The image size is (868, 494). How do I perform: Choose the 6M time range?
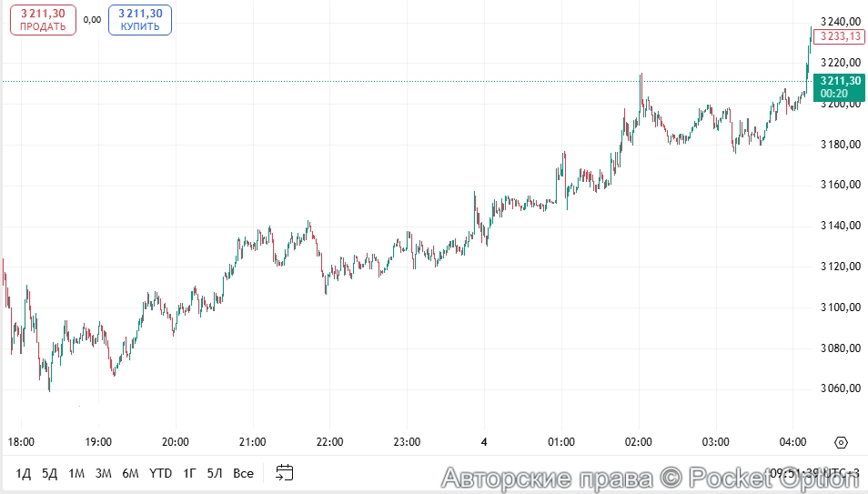point(131,473)
